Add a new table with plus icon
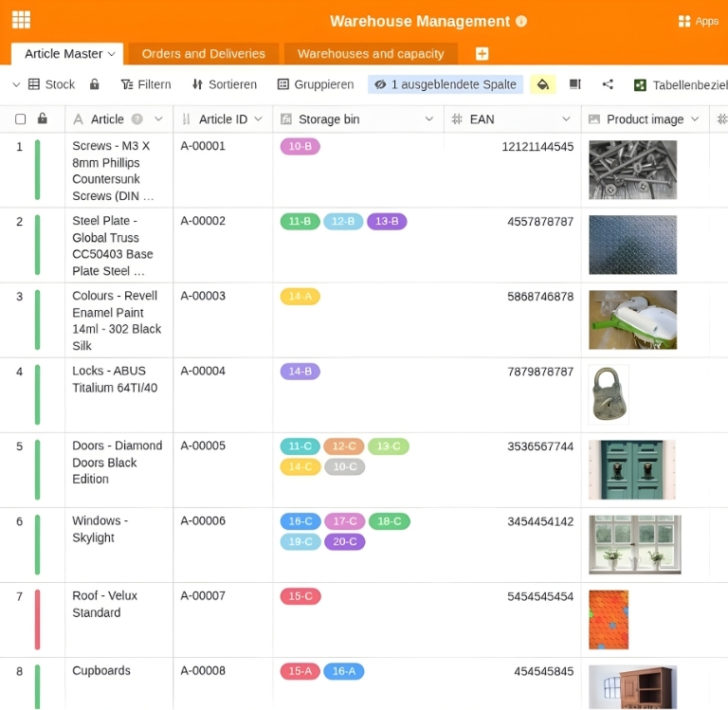The image size is (728, 710). (x=482, y=54)
